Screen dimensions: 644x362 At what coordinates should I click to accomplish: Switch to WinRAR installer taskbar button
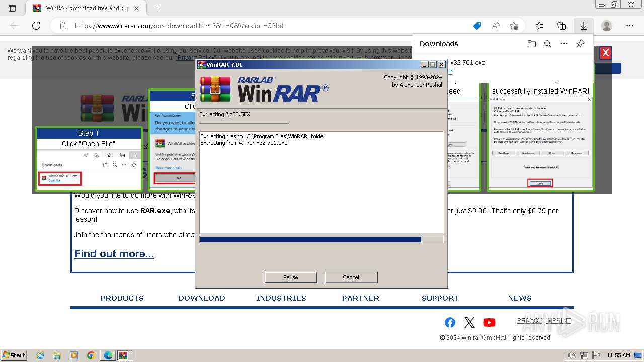(123, 355)
